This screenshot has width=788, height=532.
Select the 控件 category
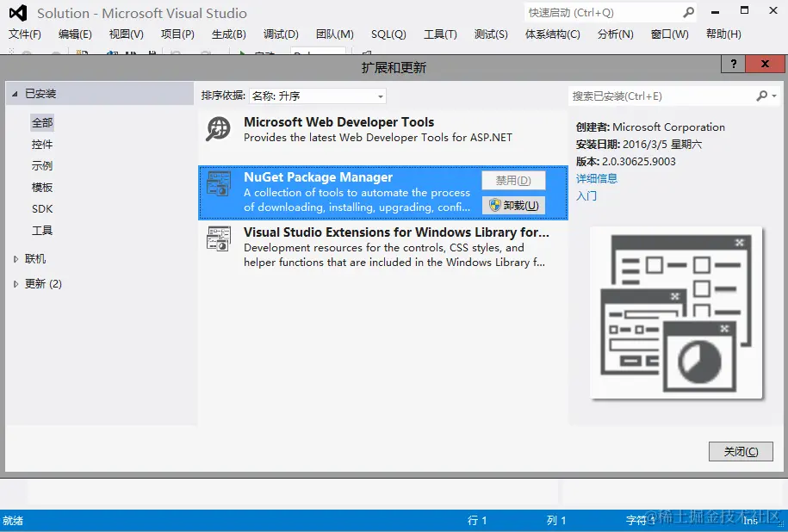42,144
